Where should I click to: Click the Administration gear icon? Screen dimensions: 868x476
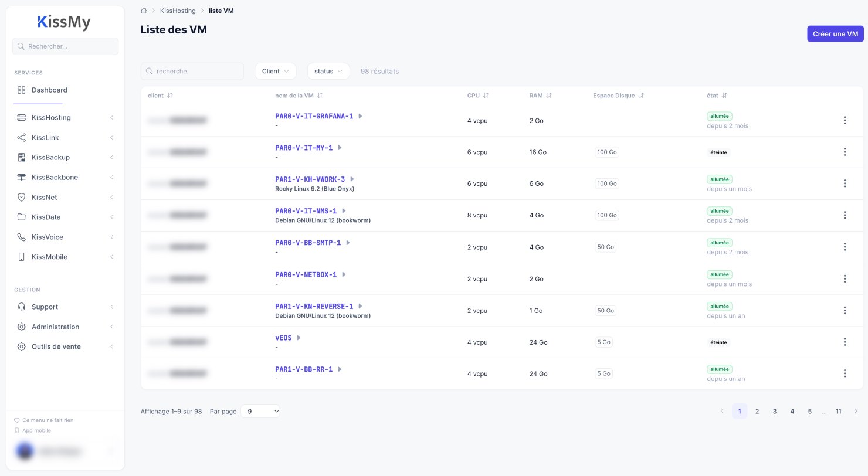click(x=22, y=327)
